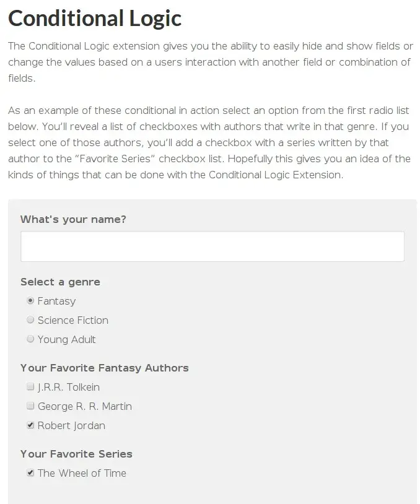Viewport: 420px width, 504px height.
Task: Click the "Conditional Logic" page title
Action: point(95,19)
